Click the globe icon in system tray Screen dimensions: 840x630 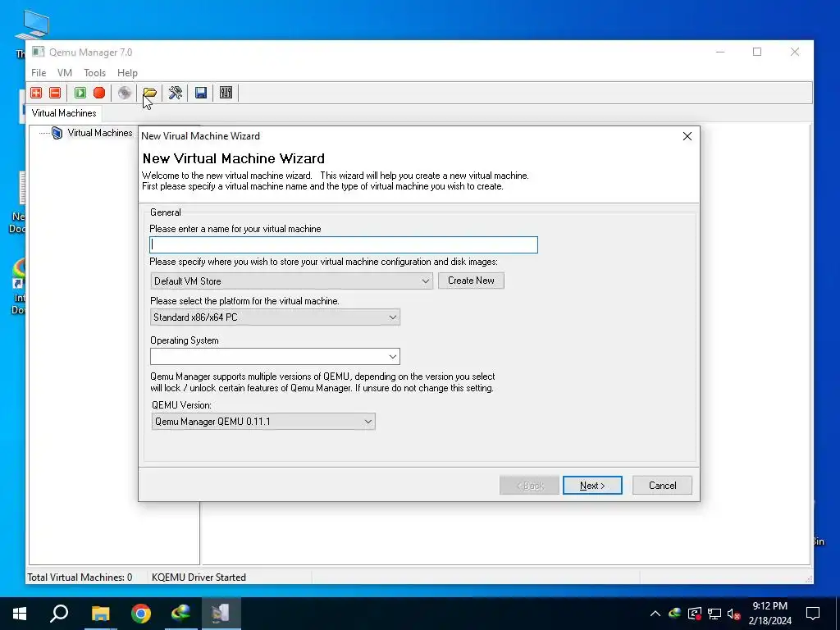[674, 613]
